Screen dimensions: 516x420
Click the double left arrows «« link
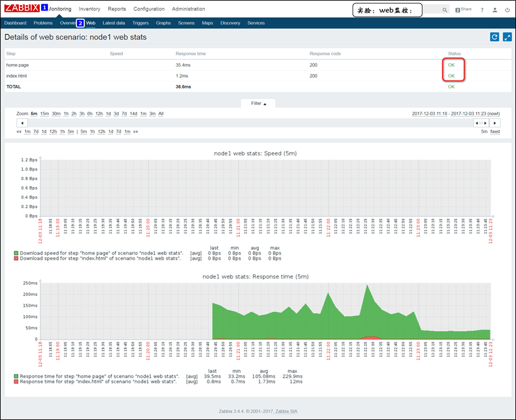pos(19,132)
